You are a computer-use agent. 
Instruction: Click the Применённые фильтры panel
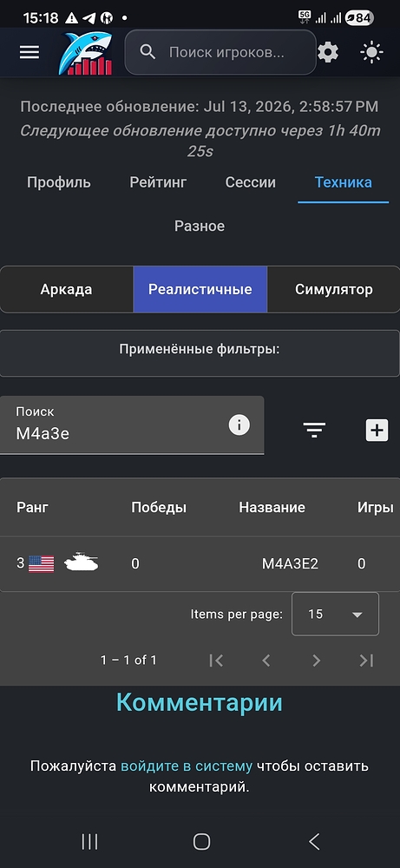pyautogui.click(x=200, y=353)
